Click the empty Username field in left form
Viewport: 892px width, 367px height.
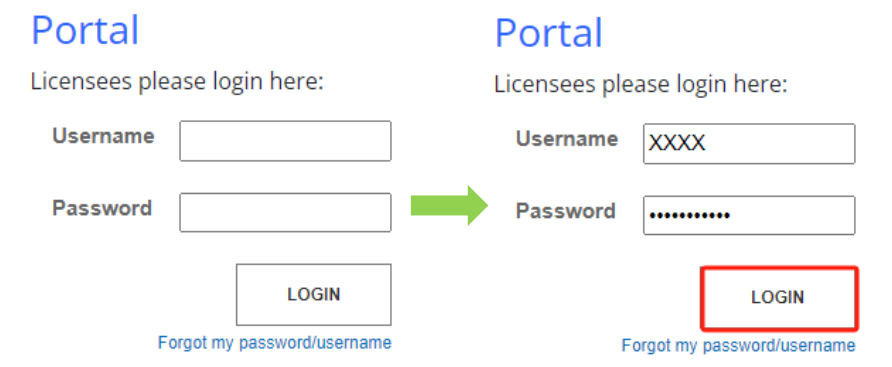(x=286, y=141)
